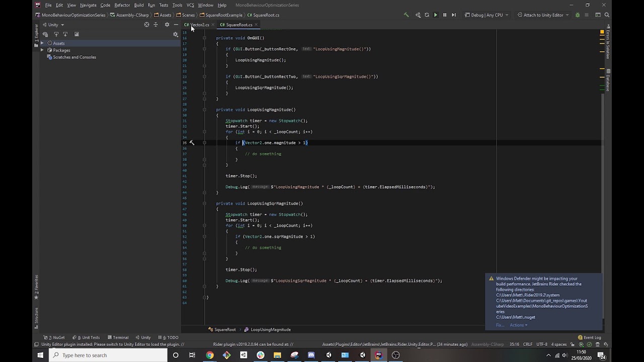Click the locate/scroll-from-source target icon in Explorer
The width and height of the screenshot is (644, 362).
[147, 25]
